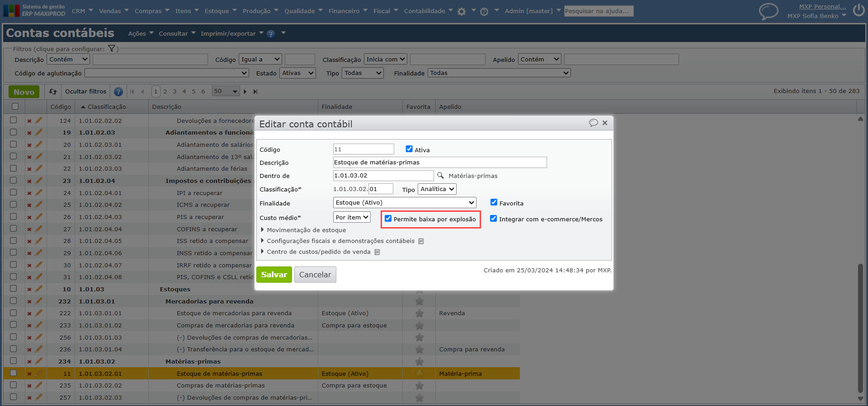The image size is (868, 406).
Task: Open the Vendas menu
Action: (x=114, y=11)
